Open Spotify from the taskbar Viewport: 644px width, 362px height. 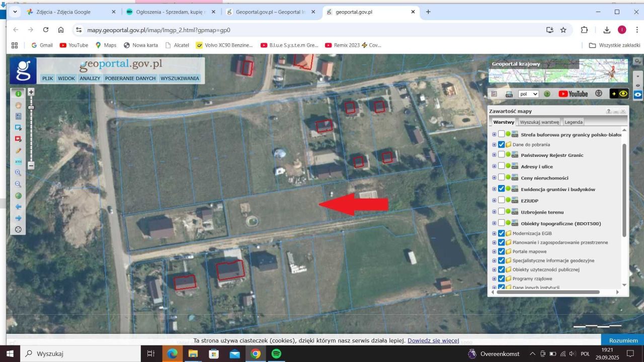(276, 354)
